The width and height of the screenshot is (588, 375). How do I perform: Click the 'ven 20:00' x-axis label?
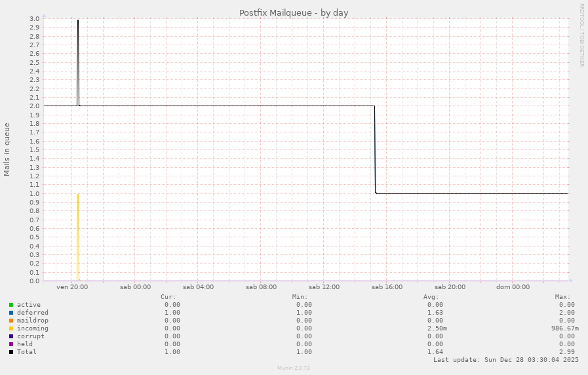coord(72,287)
